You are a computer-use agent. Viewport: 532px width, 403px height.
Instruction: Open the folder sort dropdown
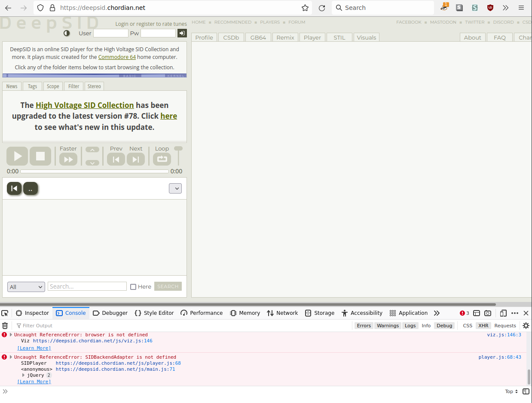tap(175, 188)
